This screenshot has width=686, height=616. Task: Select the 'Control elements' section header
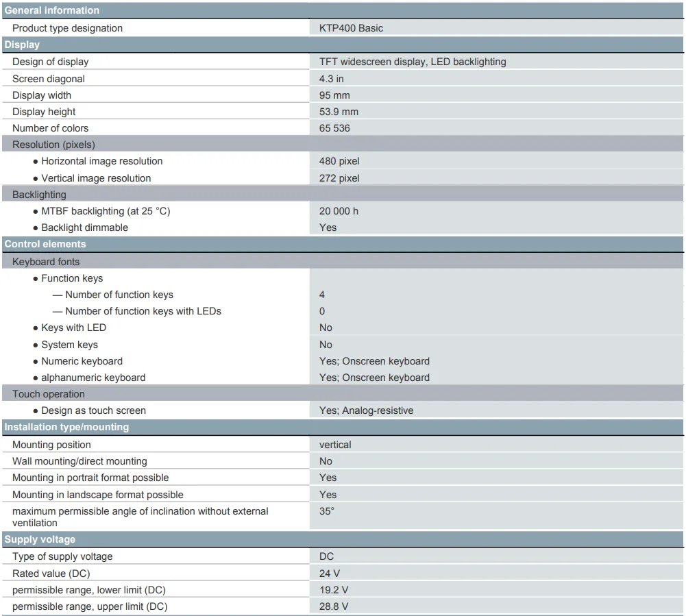[343, 244]
